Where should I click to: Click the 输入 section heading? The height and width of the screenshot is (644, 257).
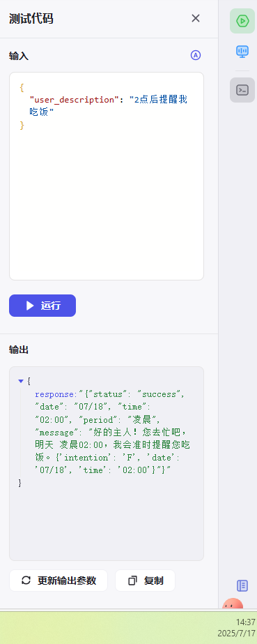pyautogui.click(x=19, y=57)
